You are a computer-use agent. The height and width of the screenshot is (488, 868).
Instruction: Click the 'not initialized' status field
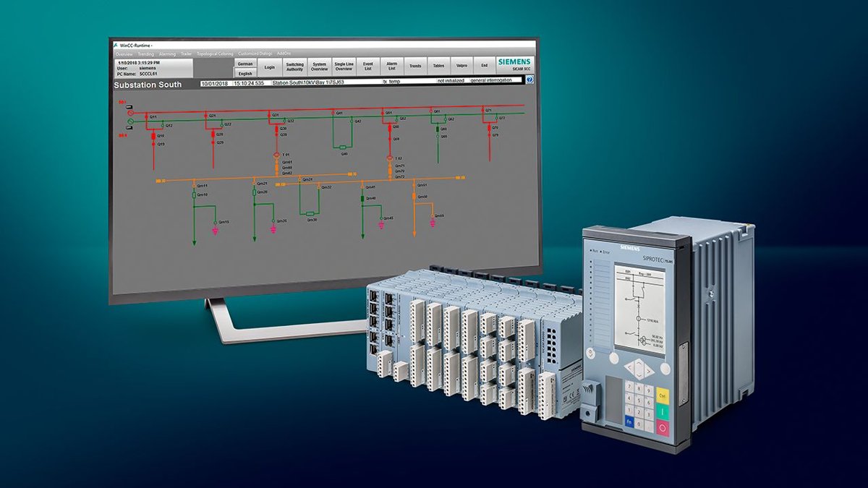451,80
